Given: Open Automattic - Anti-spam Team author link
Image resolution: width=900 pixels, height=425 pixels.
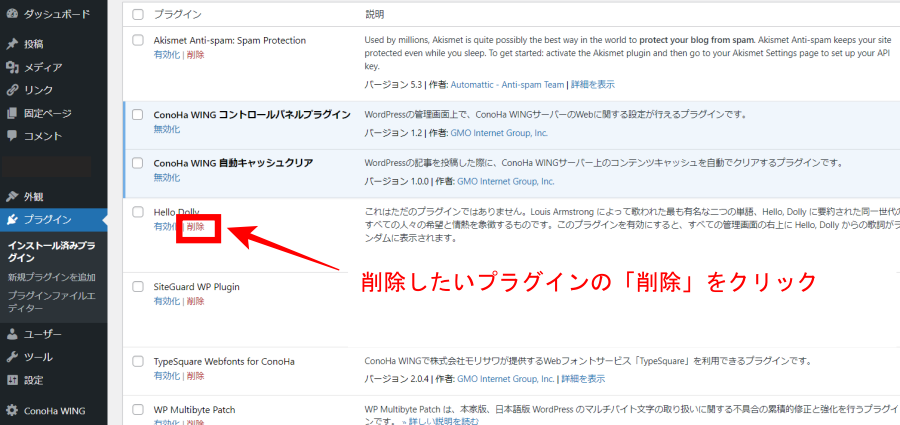Looking at the screenshot, I should [507, 84].
